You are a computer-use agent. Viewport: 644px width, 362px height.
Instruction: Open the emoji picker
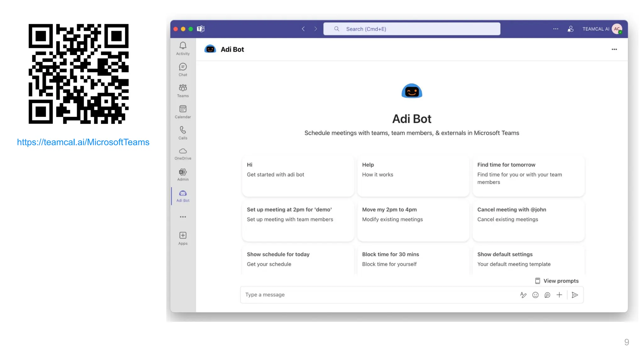(x=535, y=295)
